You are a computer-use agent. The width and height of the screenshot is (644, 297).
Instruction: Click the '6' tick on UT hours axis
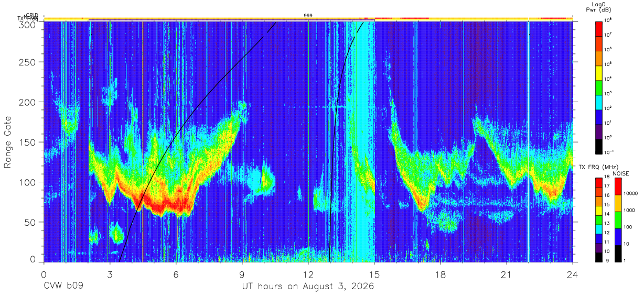176,274
